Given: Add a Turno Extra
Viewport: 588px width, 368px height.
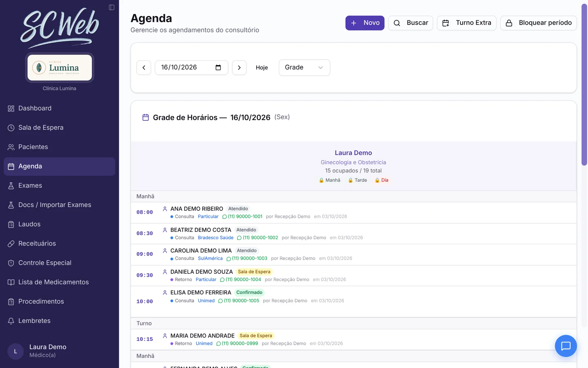Looking at the screenshot, I should (x=467, y=23).
